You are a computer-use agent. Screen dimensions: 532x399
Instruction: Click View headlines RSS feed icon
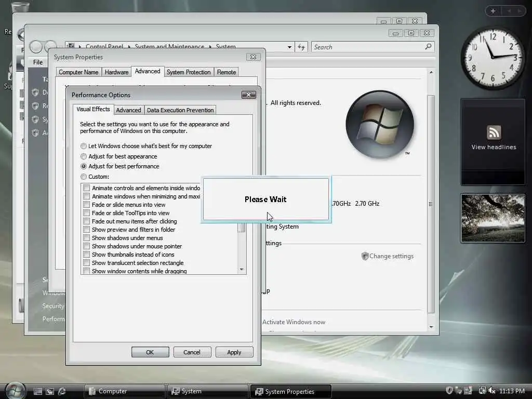(494, 132)
